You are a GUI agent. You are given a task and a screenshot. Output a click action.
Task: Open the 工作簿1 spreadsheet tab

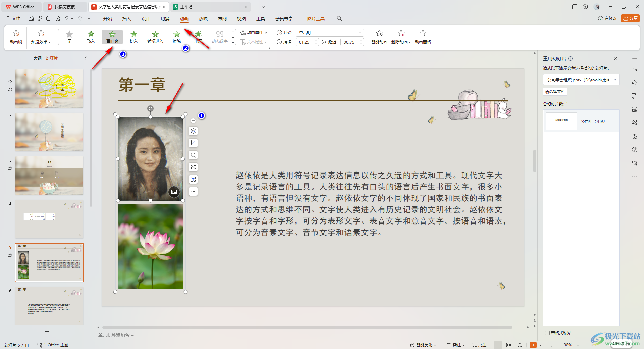click(211, 7)
